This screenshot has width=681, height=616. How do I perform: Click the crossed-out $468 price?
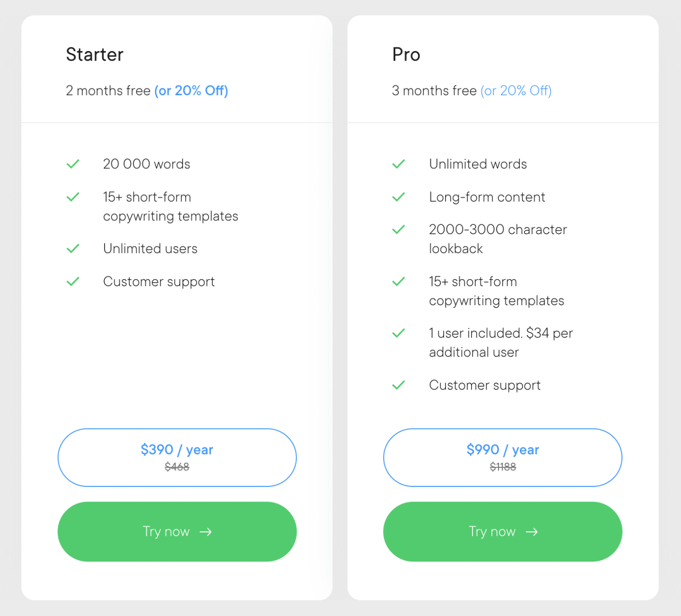coord(177,467)
